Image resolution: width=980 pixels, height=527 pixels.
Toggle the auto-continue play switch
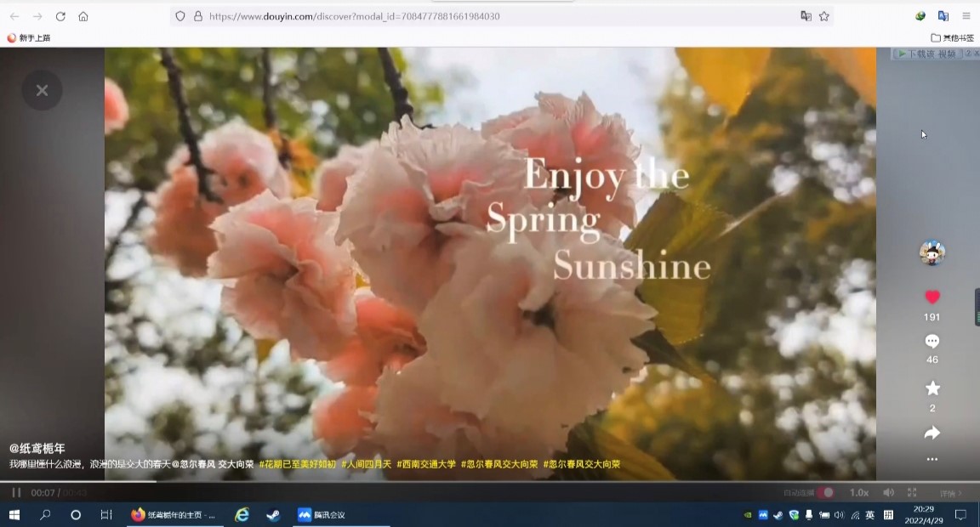pos(825,493)
